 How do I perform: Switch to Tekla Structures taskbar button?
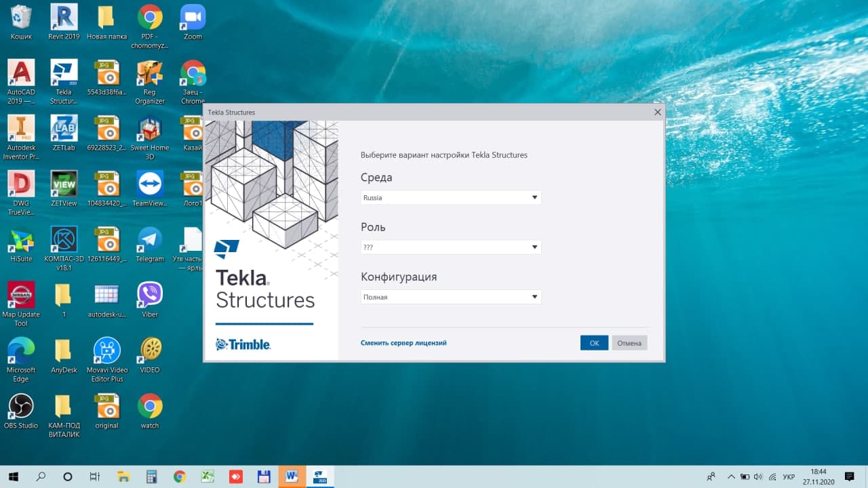click(x=320, y=476)
